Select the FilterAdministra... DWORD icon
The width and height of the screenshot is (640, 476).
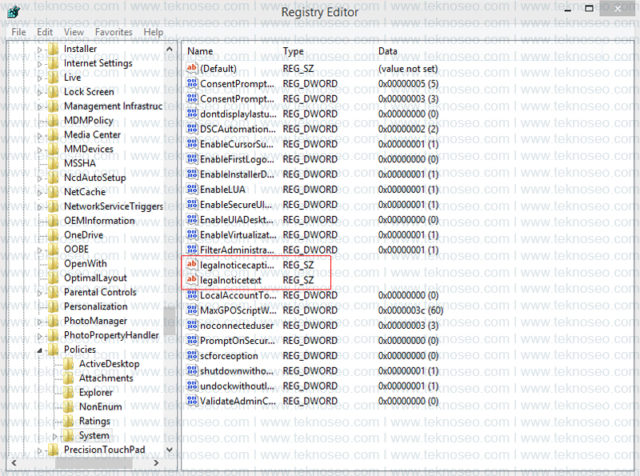point(192,249)
